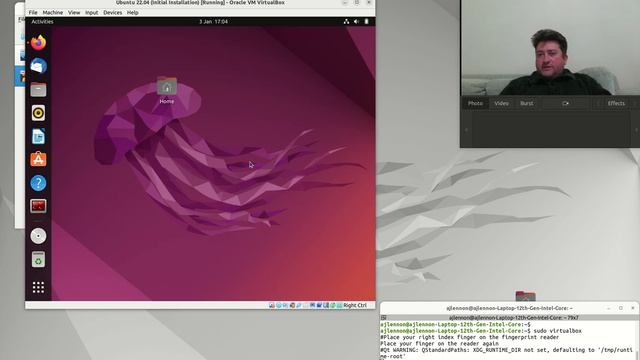
Task: Click the terminal window title bar
Action: coord(509,308)
